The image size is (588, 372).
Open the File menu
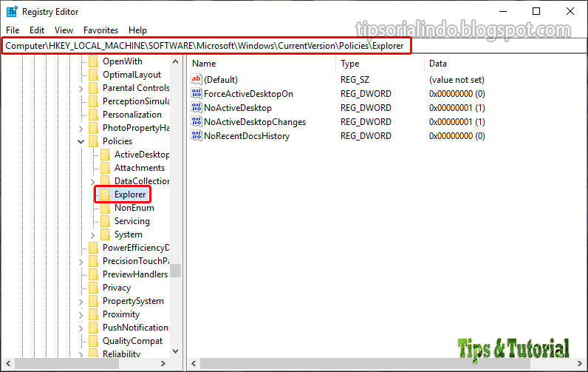coord(13,30)
